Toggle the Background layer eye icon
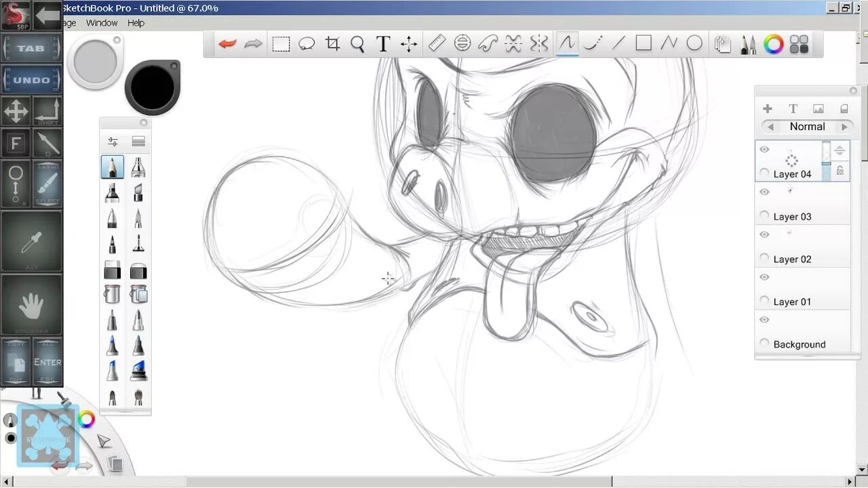The height and width of the screenshot is (488, 868). 765,320
